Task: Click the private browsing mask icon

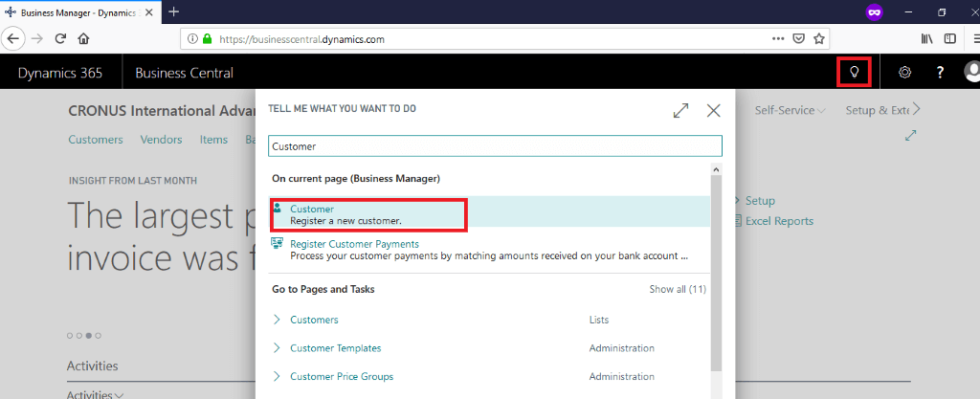Action: tap(875, 11)
